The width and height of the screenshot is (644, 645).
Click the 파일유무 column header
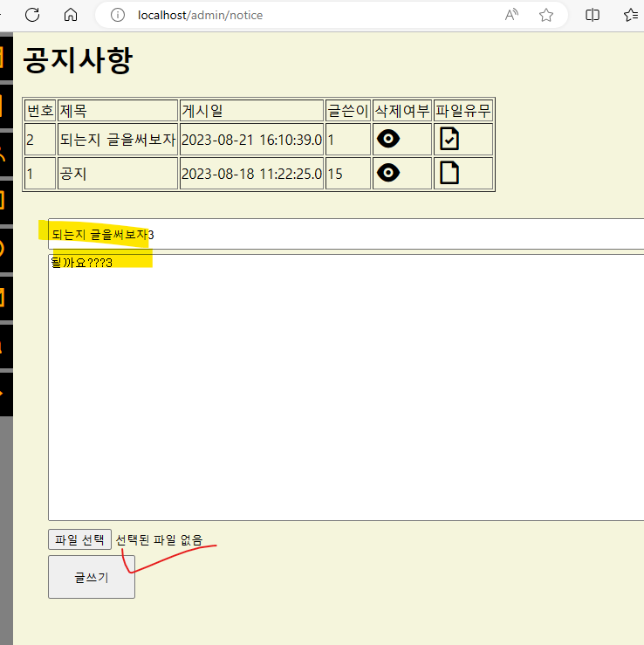(x=463, y=110)
